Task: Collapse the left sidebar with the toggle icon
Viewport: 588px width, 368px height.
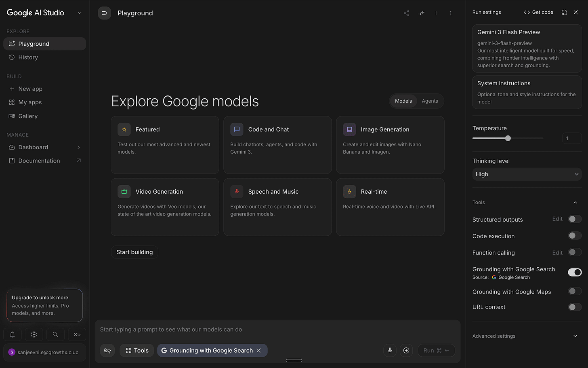Action: 104,13
